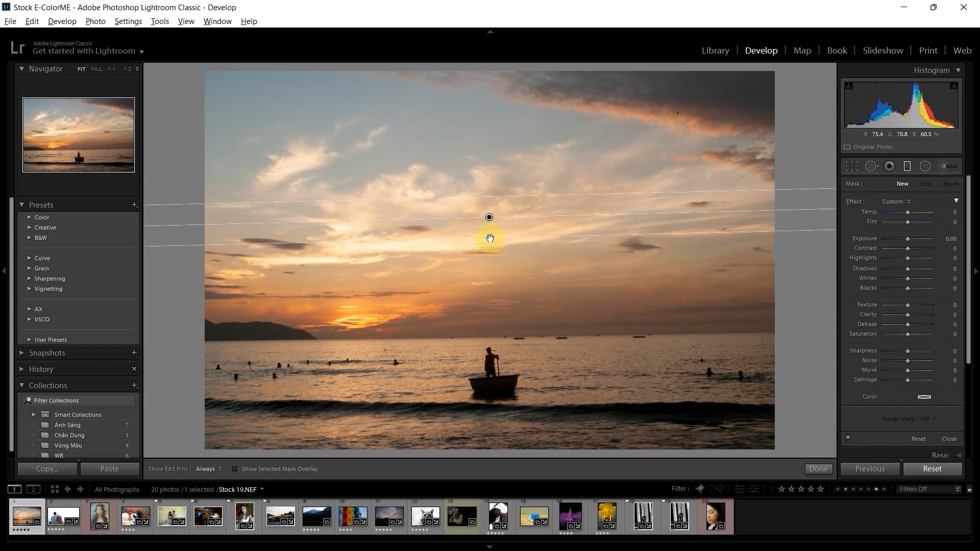The height and width of the screenshot is (551, 980).
Task: Toggle the red color label filter
Action: coord(838,489)
